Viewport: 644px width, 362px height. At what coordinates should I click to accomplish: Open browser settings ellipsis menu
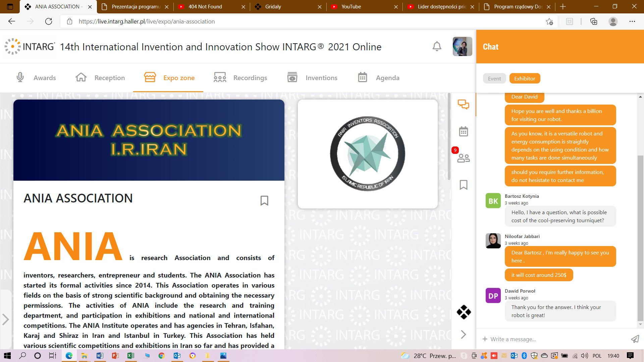pos(632,21)
